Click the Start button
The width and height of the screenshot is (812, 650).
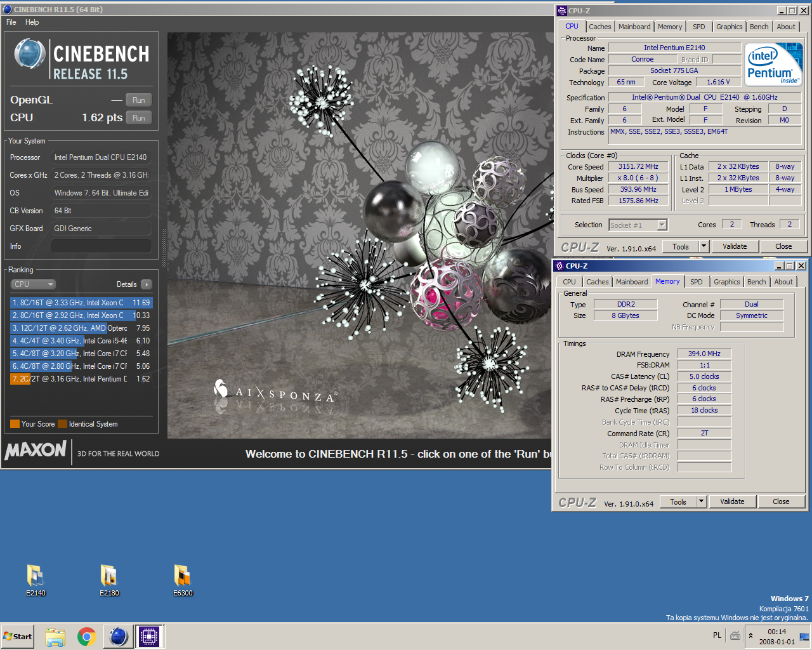(x=18, y=637)
